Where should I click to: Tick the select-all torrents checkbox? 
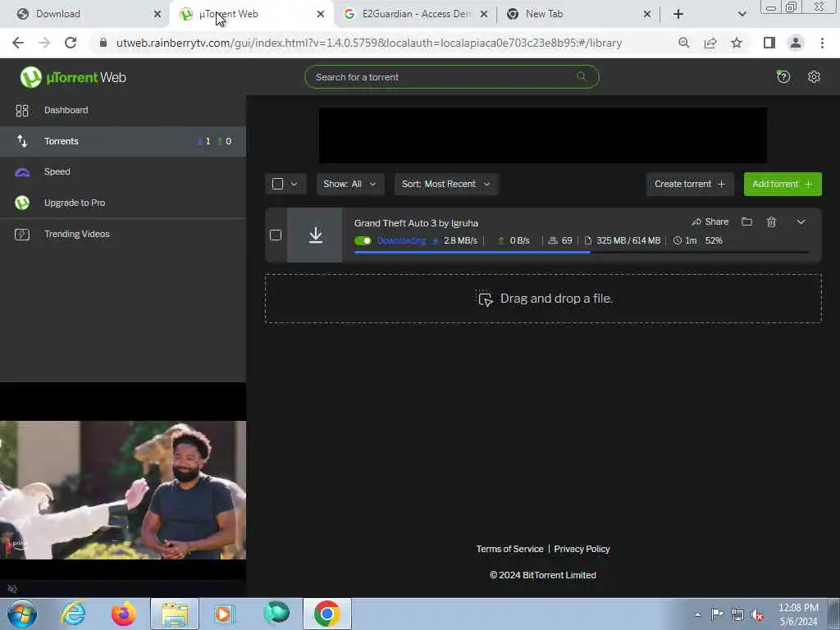277,184
